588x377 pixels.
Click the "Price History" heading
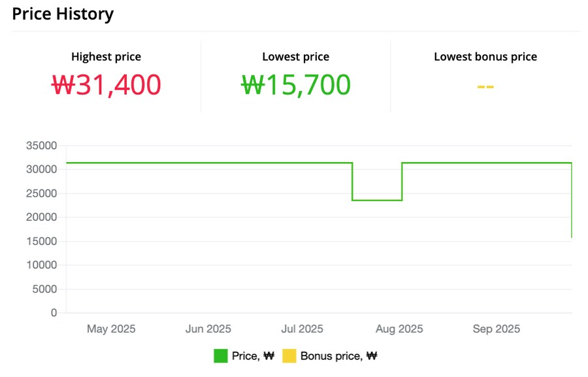63,14
